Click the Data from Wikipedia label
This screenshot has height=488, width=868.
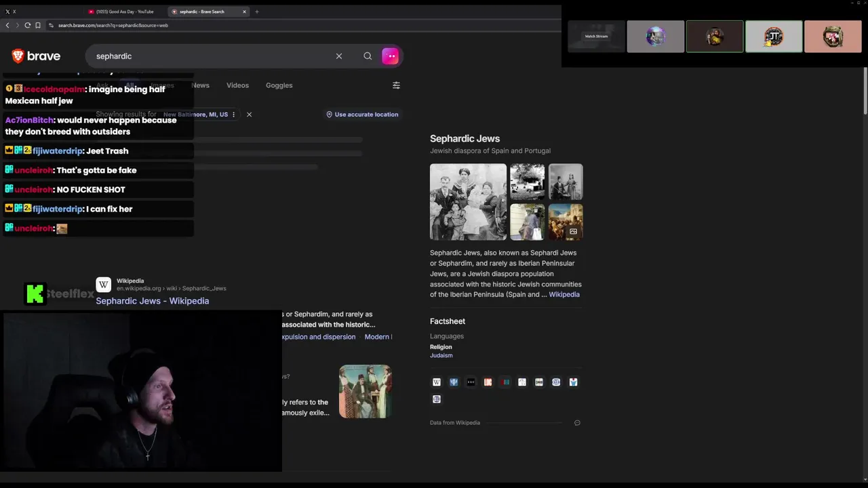click(x=455, y=423)
